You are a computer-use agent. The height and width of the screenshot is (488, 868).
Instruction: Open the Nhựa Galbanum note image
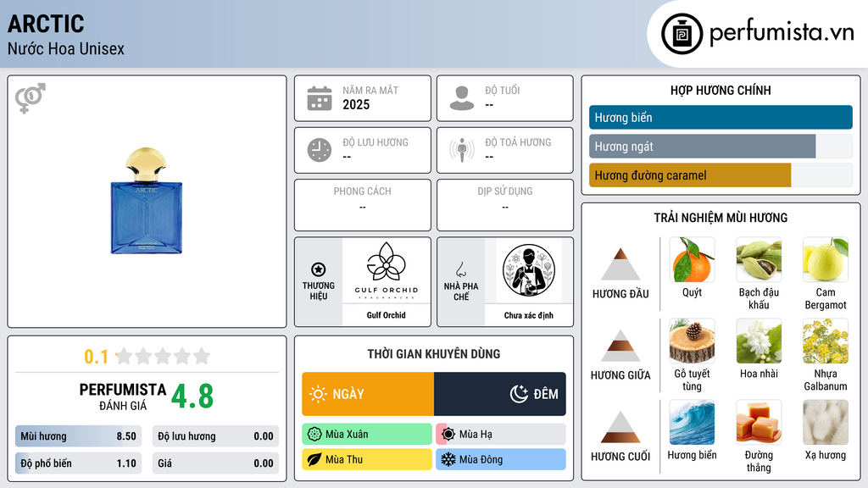[x=826, y=341]
